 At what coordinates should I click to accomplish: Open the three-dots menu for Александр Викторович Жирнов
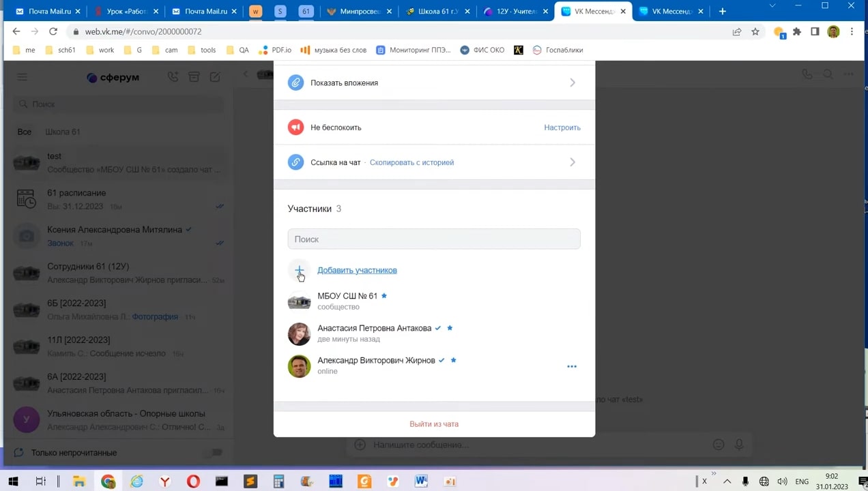pos(572,366)
